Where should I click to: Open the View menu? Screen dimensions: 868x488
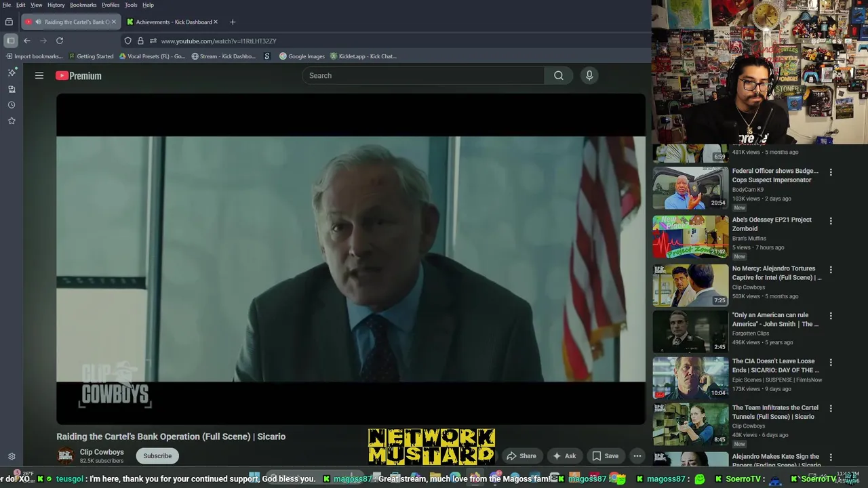pyautogui.click(x=36, y=5)
